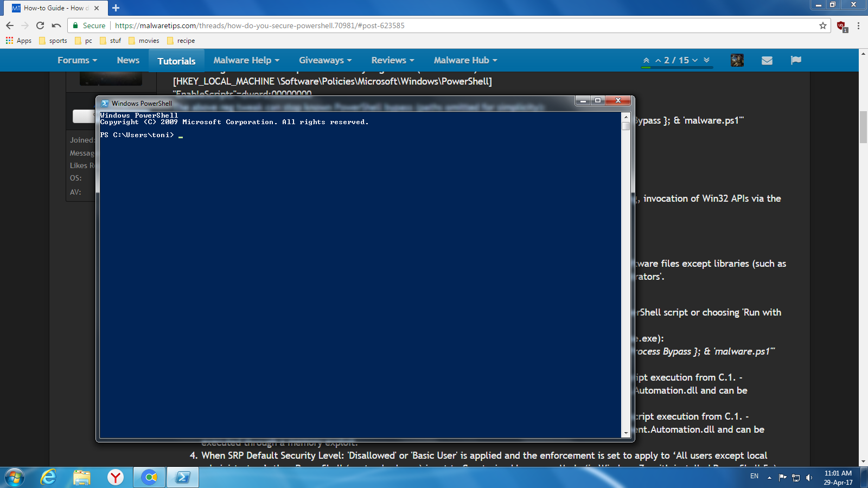Open the recipe bookmark folder
868x488 pixels.
pos(181,41)
